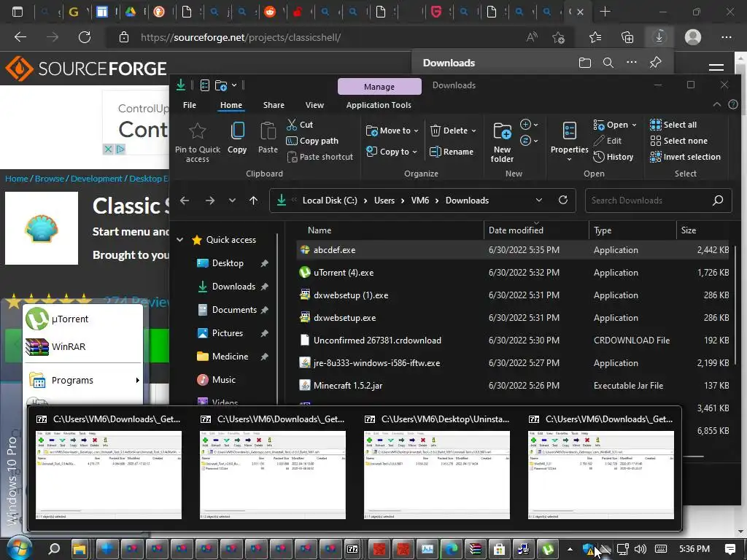Expand the Move to dropdown
The width and height of the screenshot is (747, 560).
416,131
